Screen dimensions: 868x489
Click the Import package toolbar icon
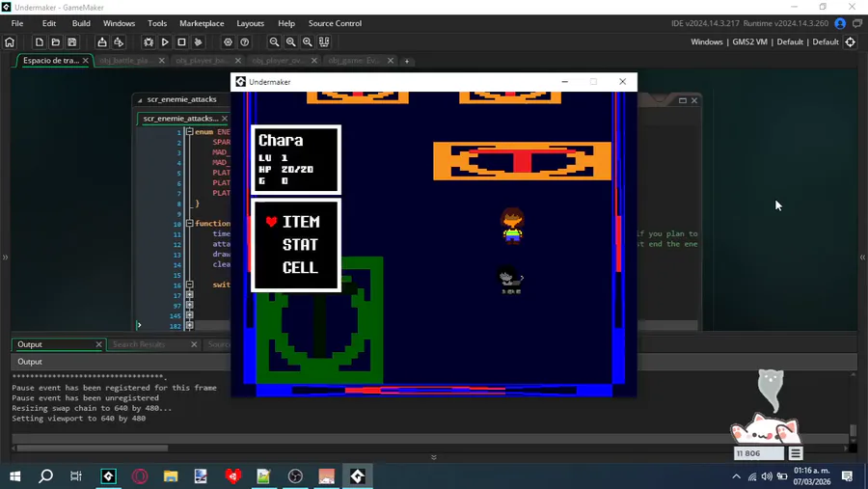coord(119,42)
